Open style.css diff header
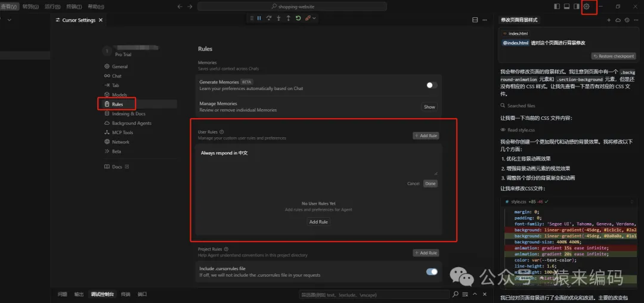 pyautogui.click(x=568, y=202)
